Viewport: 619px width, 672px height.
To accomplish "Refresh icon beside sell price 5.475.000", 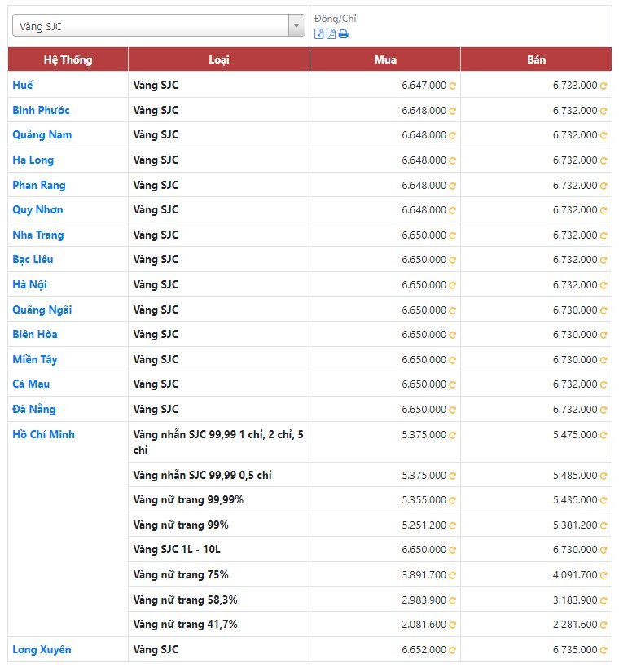I will [x=604, y=436].
